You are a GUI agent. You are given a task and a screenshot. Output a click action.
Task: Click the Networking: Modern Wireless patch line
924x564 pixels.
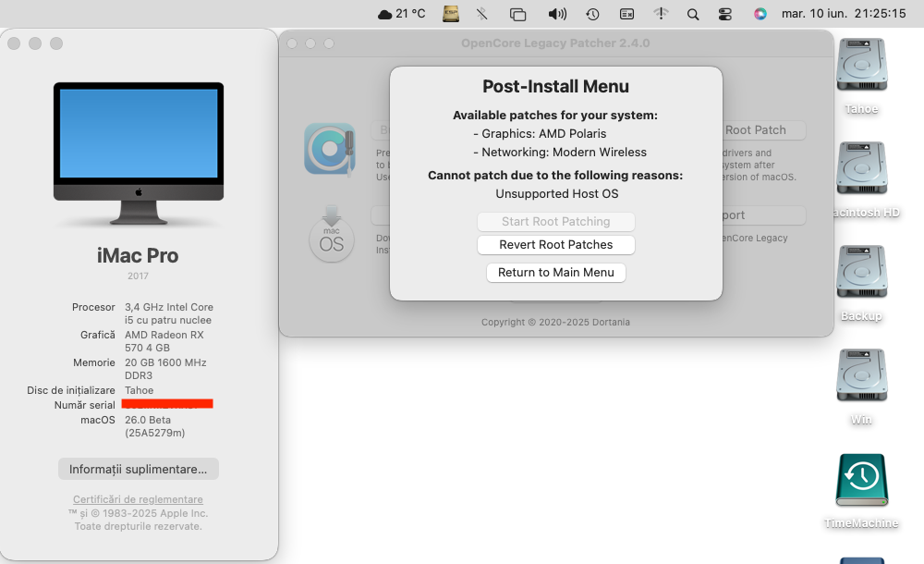560,153
